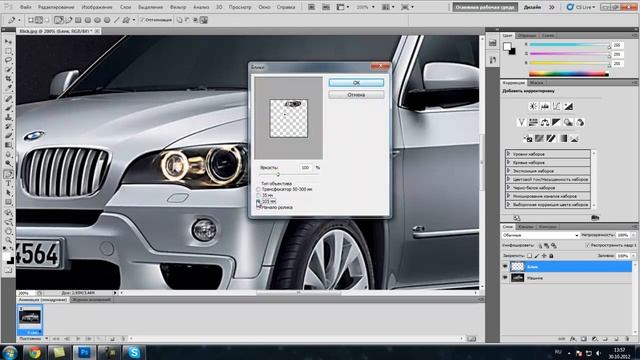
Task: Add a Hue/Saturation adjustment
Action: coord(533,122)
